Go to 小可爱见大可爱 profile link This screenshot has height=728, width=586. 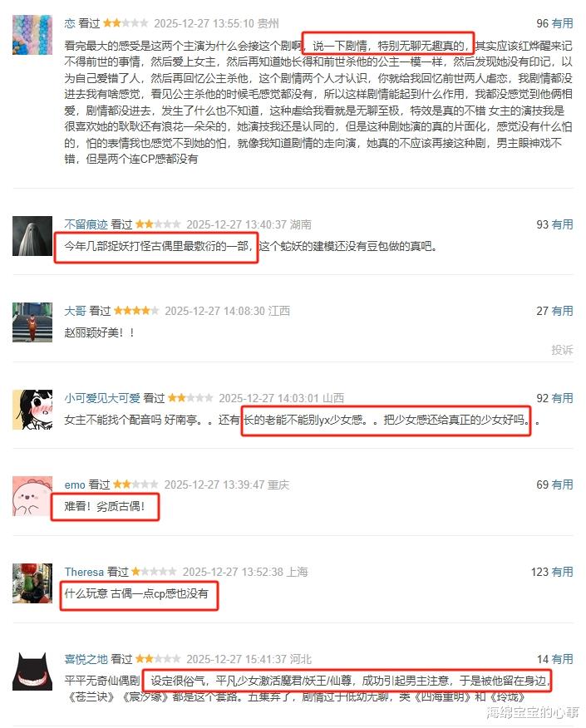coord(102,398)
